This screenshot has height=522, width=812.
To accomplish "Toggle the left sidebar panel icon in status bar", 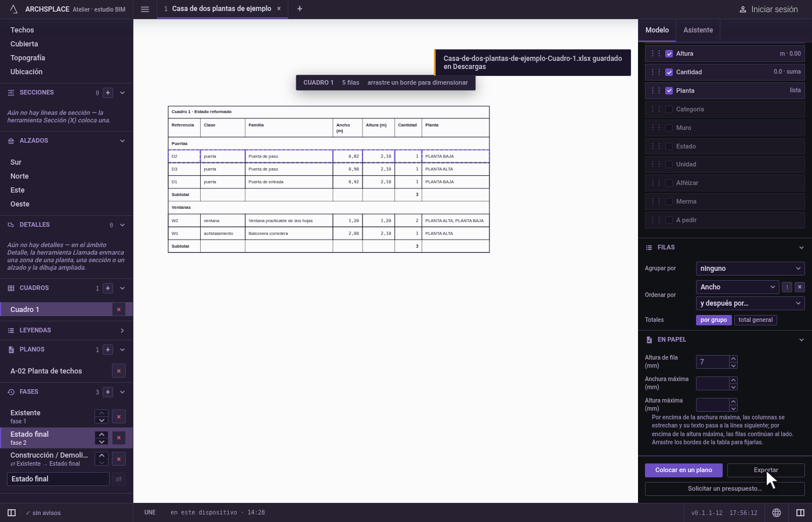I will [12, 513].
